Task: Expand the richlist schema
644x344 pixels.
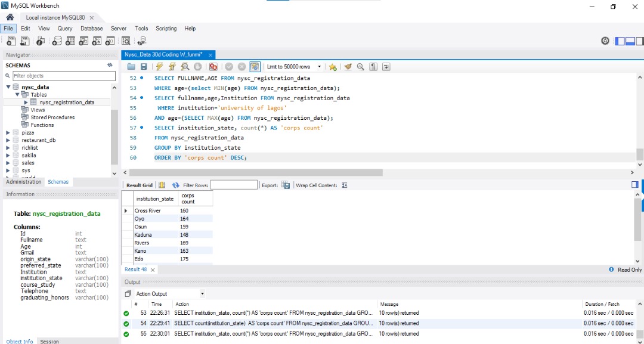Action: click(8, 148)
